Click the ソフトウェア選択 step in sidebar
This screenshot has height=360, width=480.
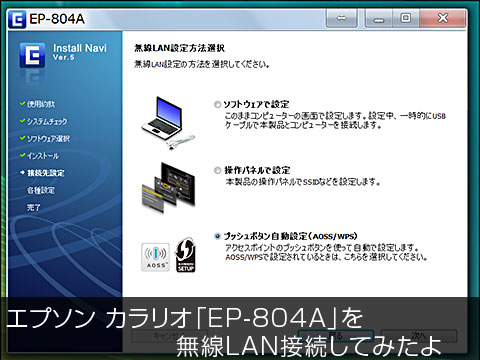tap(48, 139)
